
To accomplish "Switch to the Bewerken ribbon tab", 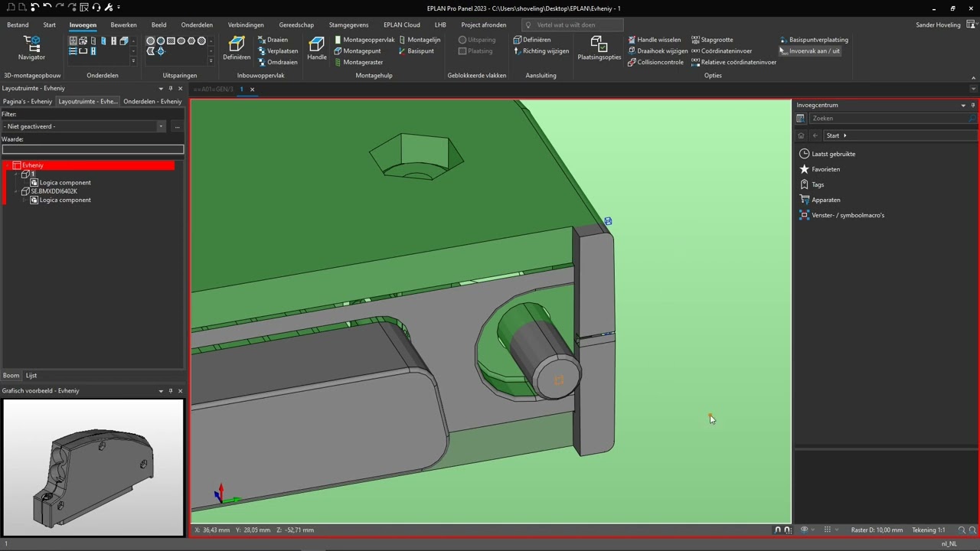I will 123,24.
